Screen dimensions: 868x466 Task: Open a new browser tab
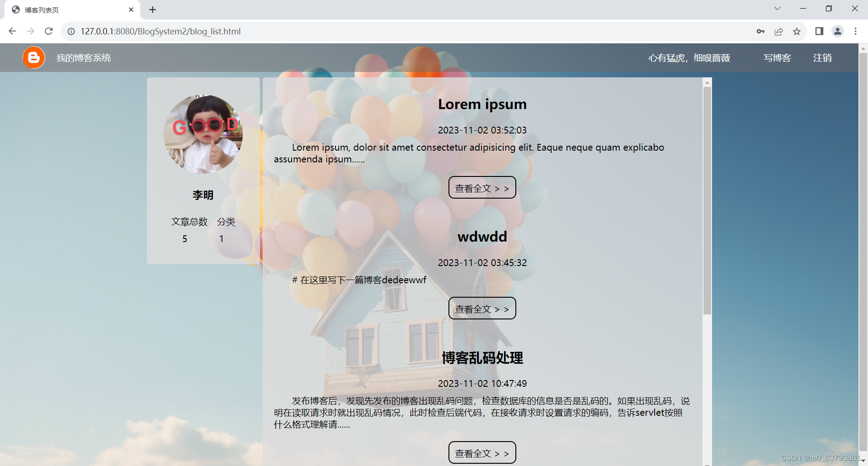tap(152, 10)
